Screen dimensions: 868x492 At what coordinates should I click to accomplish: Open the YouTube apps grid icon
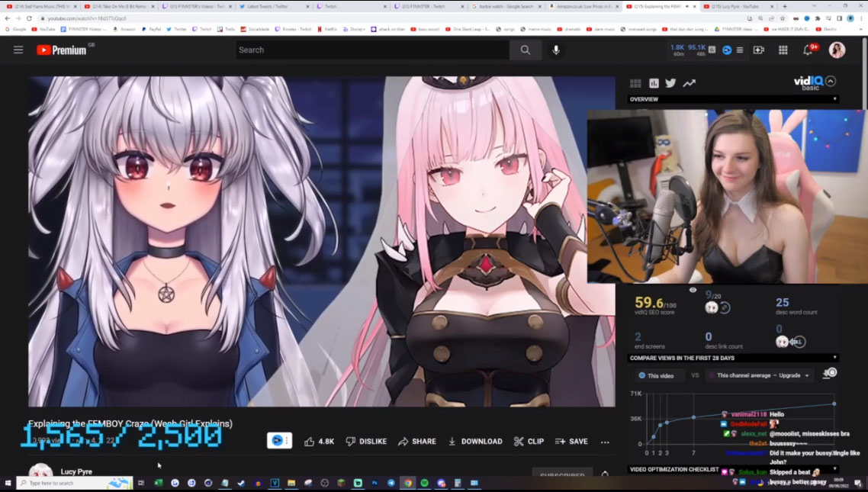(x=783, y=50)
